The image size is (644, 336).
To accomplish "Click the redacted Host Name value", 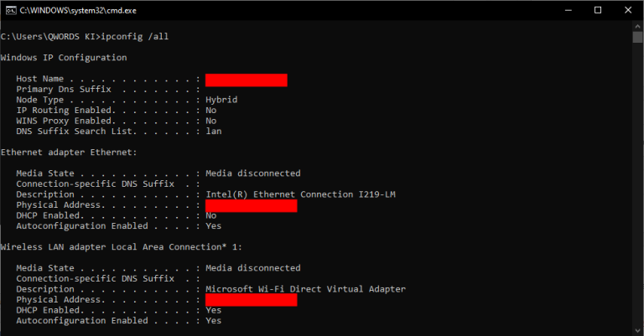I will [x=246, y=80].
